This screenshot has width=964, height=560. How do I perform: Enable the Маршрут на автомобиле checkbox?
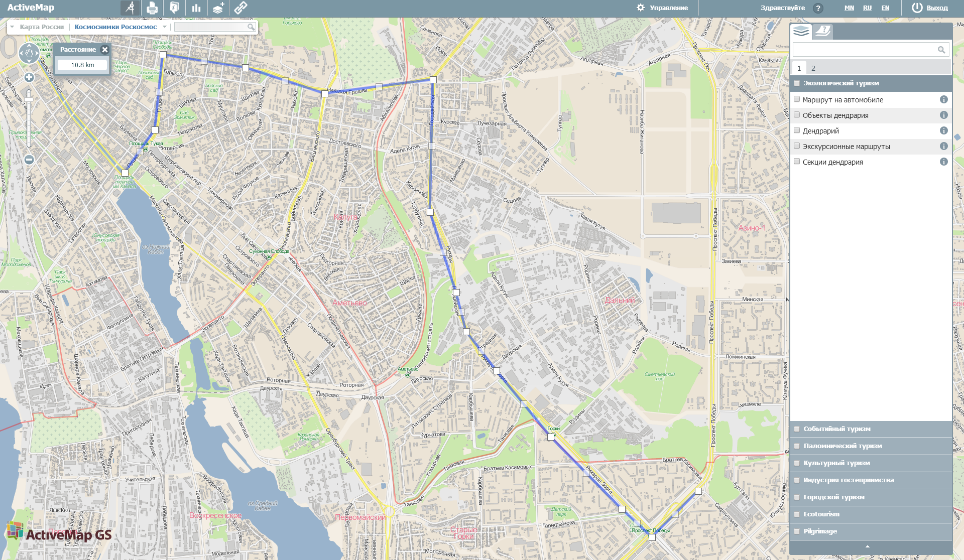pos(797,99)
